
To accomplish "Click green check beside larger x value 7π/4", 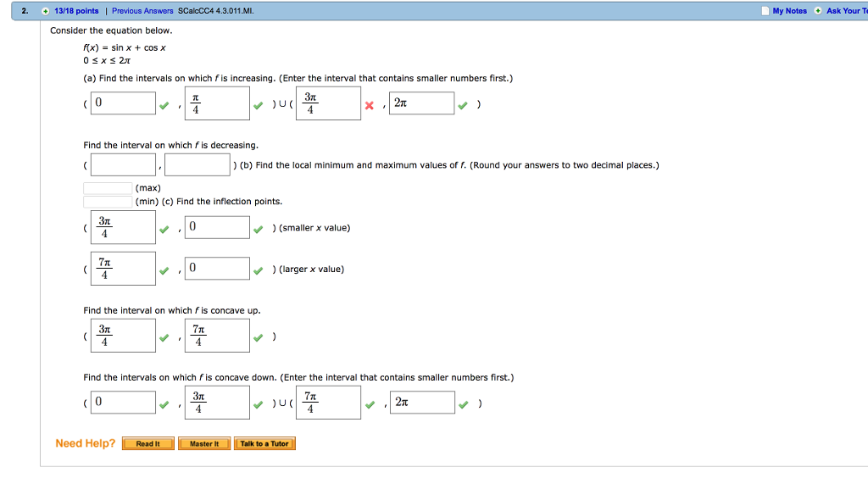I will pos(164,270).
